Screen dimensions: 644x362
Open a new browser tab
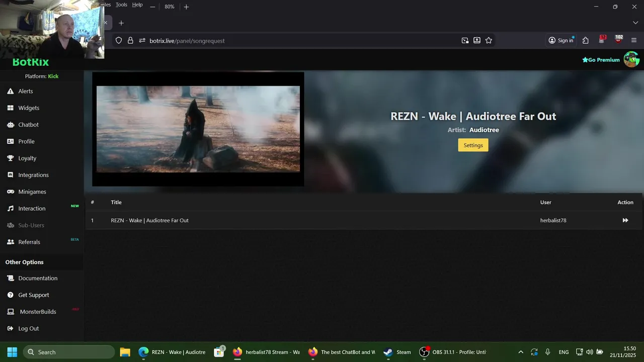pos(121,23)
